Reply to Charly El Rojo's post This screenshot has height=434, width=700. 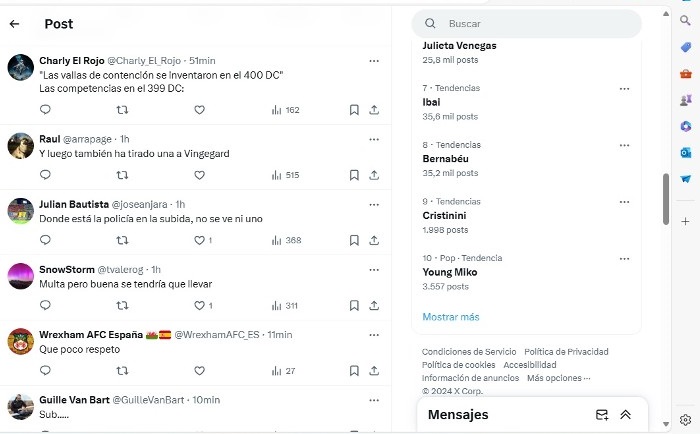tap(45, 110)
